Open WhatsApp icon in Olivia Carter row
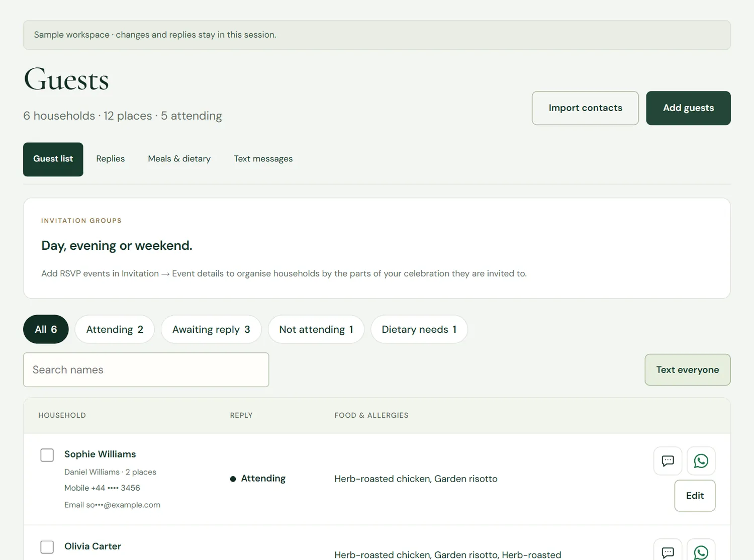 (701, 550)
